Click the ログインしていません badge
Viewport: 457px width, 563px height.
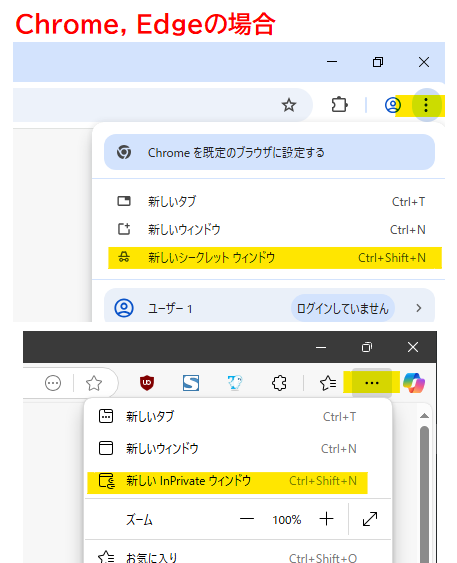coord(342,308)
